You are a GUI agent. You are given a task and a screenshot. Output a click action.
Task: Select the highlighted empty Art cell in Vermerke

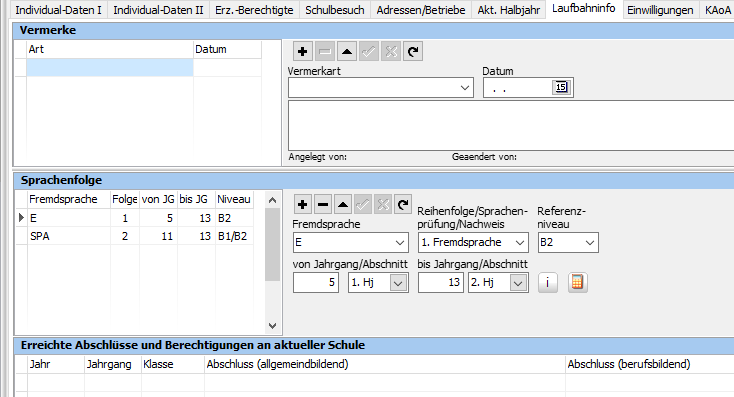pyautogui.click(x=110, y=68)
